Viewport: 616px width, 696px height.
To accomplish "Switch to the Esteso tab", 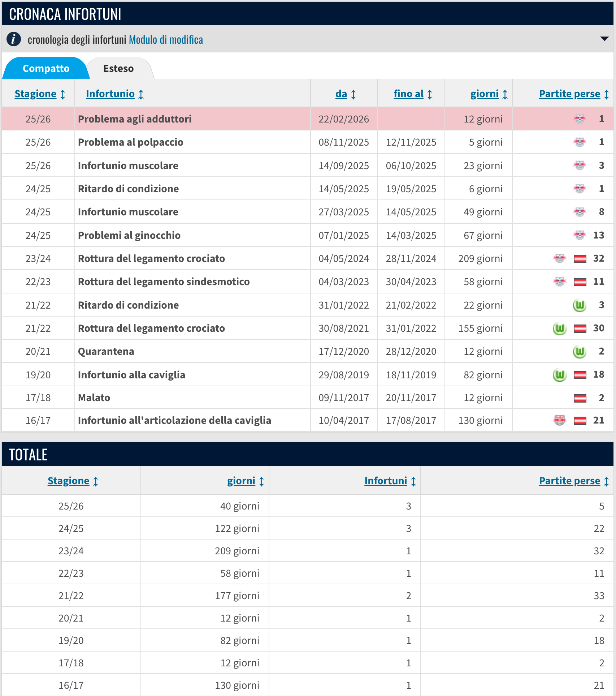I will 118,68.
